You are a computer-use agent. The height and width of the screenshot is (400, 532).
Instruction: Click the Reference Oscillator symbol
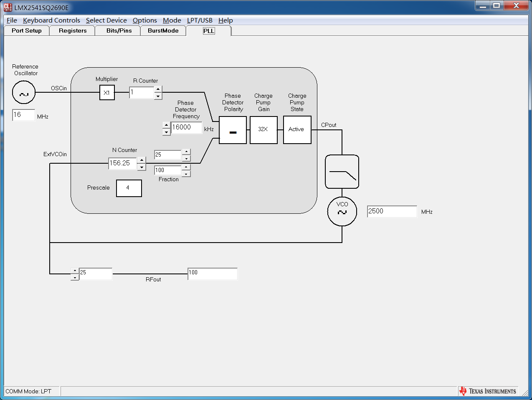tap(24, 92)
